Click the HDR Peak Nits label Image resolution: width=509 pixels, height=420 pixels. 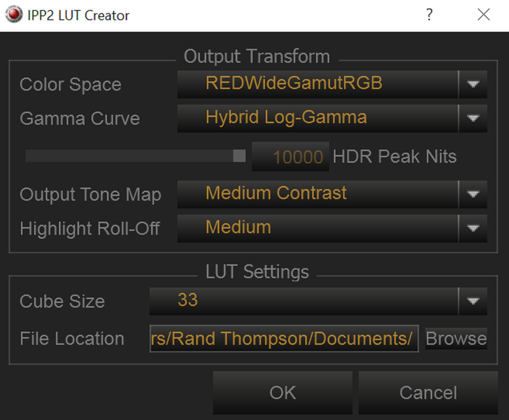click(395, 156)
